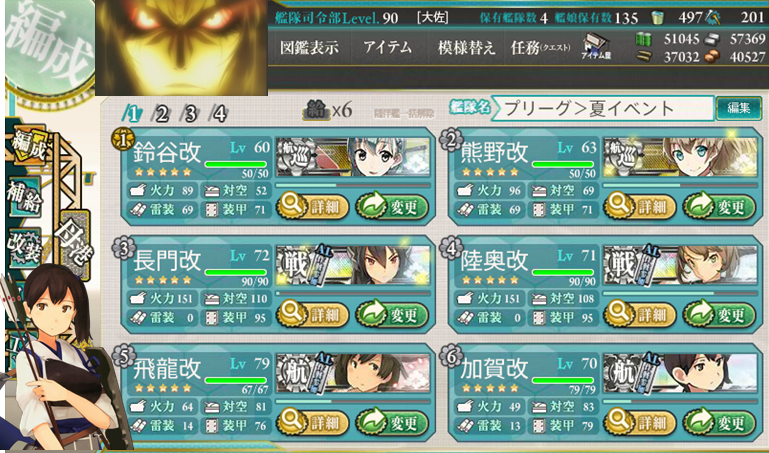Switch to fleet tab 4
769x453 pixels.
click(219, 114)
